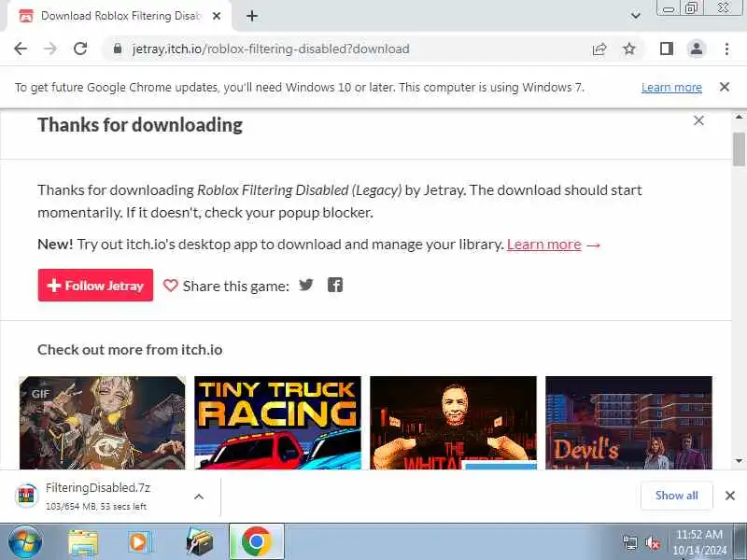
Task: Open the WinRAR taskbar icon
Action: (199, 542)
